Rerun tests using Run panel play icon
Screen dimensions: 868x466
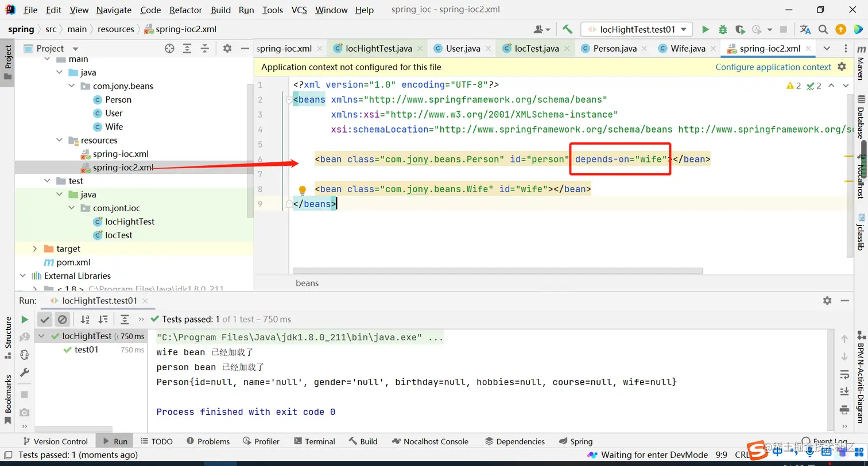(x=25, y=320)
